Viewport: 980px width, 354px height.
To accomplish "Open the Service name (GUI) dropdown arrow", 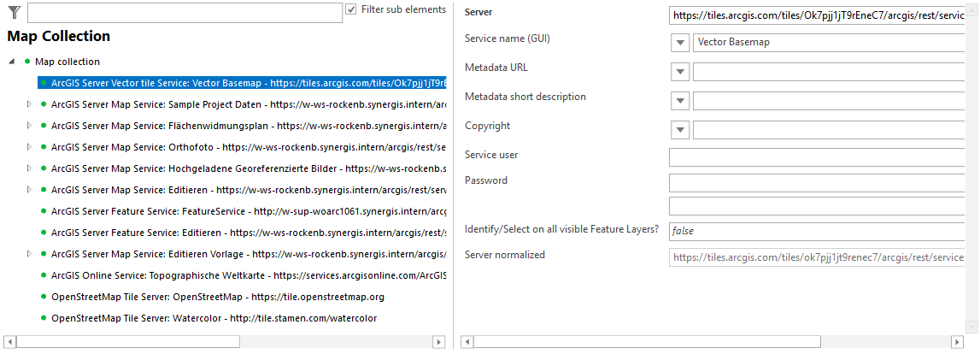I will pos(680,43).
